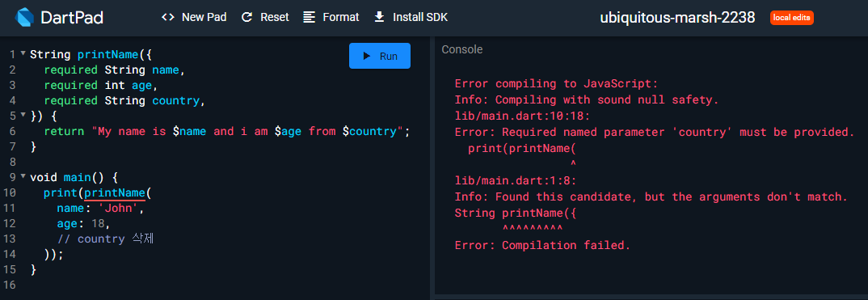Viewport: 868px width, 300px height.
Task: Place cursor on 'required int age' line
Action: (x=101, y=86)
